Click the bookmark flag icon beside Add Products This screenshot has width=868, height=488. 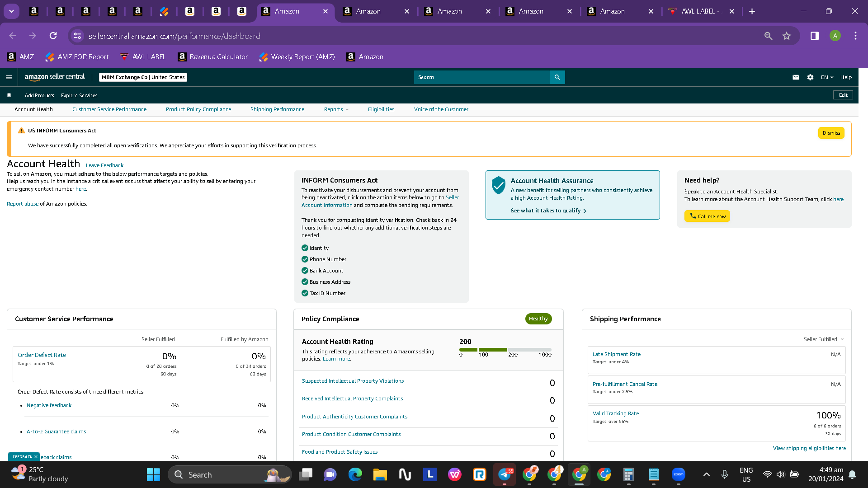point(9,95)
